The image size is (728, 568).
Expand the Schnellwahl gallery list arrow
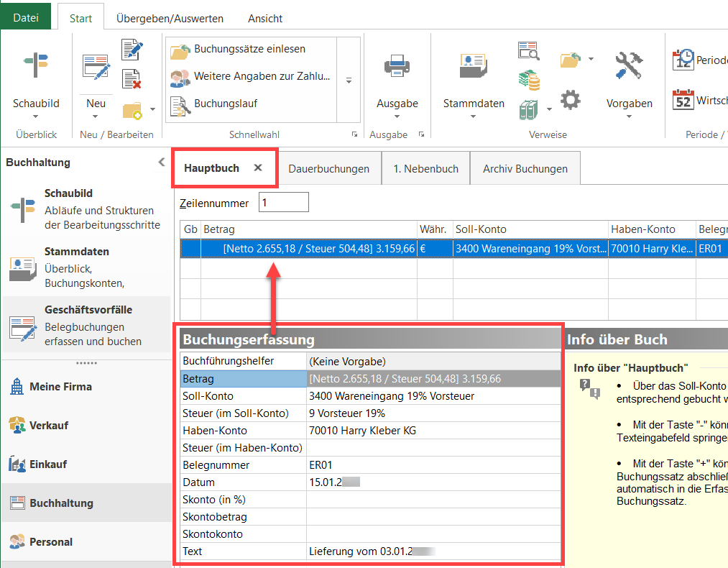349,81
